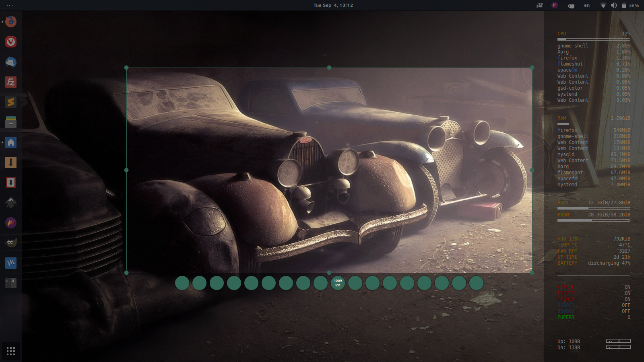This screenshot has width=644, height=362.
Task: Click the top-right corner handle of the selection
Action: pyautogui.click(x=532, y=68)
